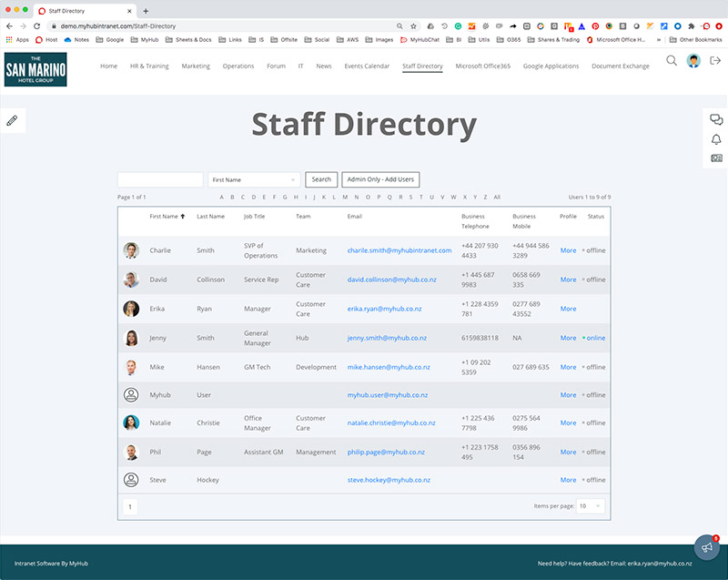
Task: Email natalie.christie@myhub.co.nz link
Action: click(391, 423)
